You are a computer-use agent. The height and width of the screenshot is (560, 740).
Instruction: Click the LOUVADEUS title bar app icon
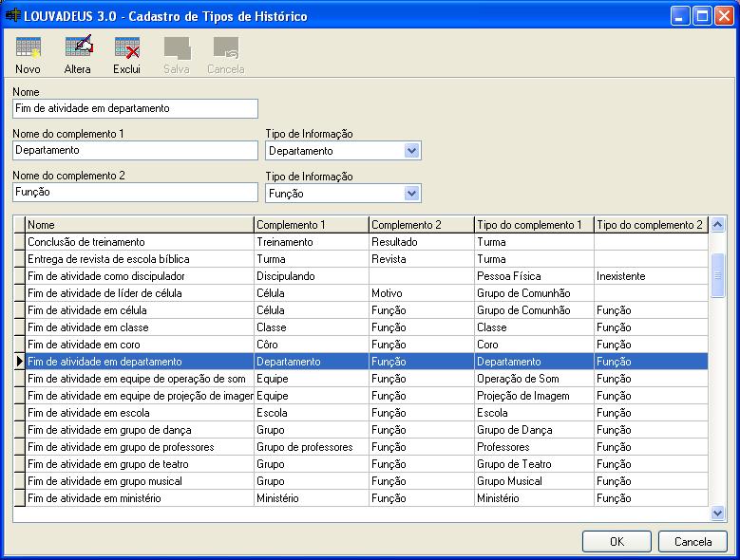(x=12, y=15)
